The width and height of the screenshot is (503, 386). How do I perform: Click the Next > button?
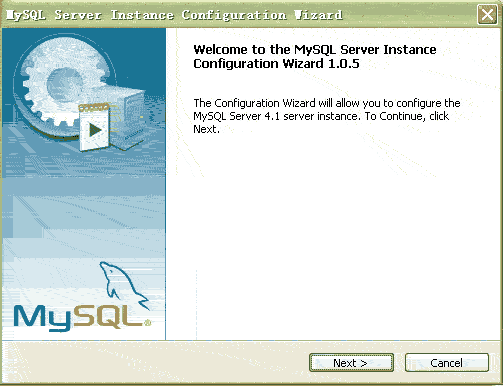pos(351,363)
